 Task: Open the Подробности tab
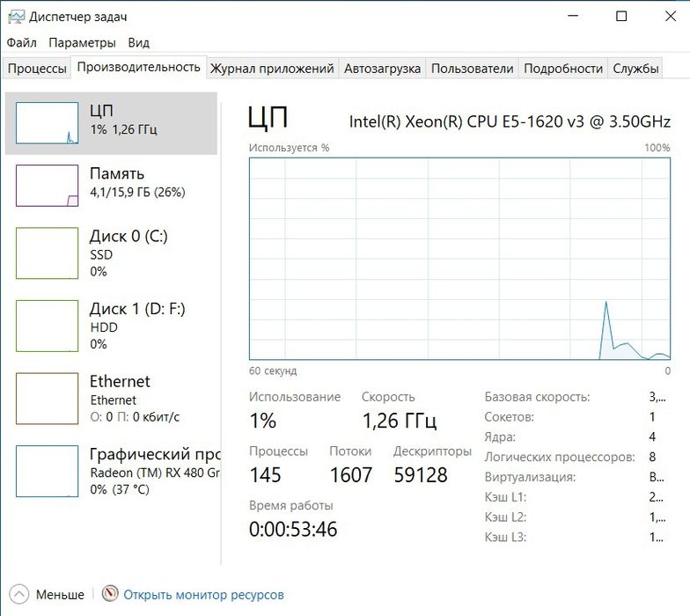tap(563, 69)
